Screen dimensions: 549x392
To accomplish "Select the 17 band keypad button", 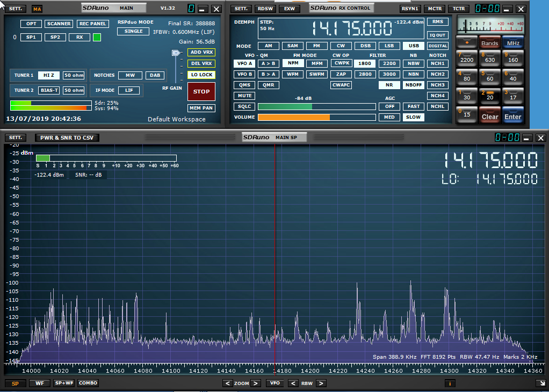I will pyautogui.click(x=513, y=96).
